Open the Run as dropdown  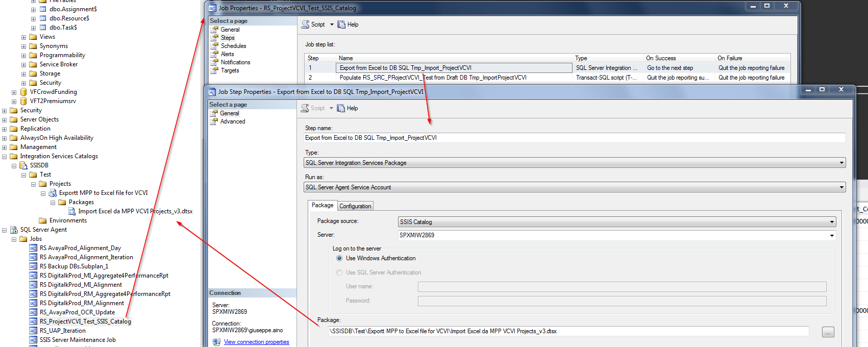click(x=841, y=187)
